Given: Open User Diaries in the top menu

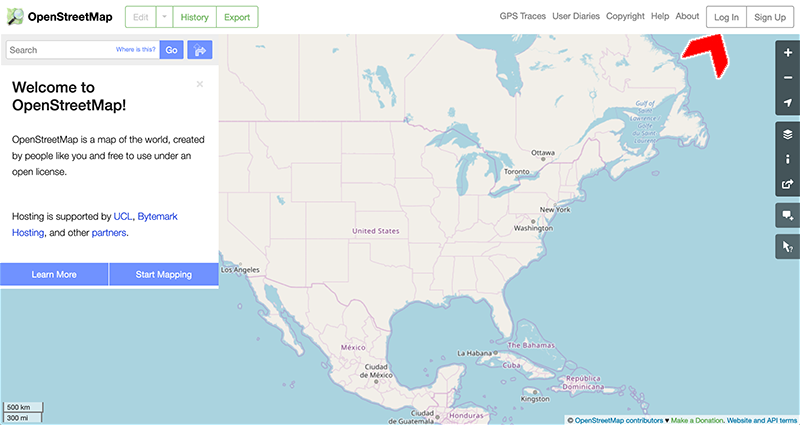Looking at the screenshot, I should click(x=576, y=16).
